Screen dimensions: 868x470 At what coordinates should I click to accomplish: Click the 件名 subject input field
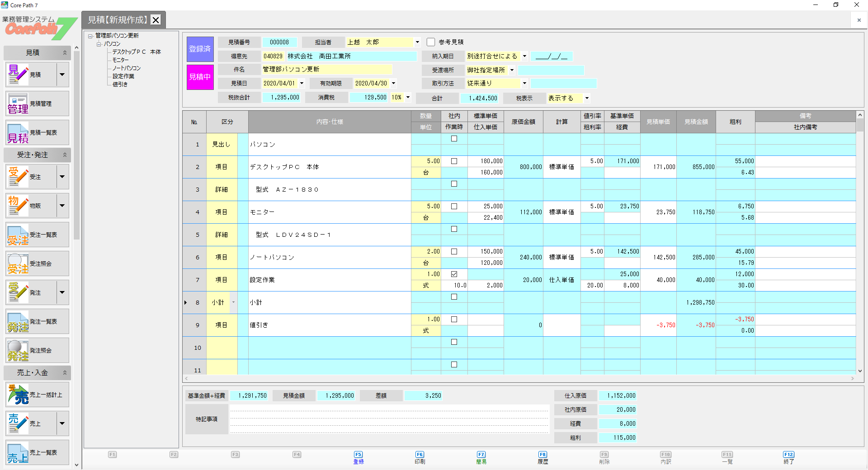point(327,70)
